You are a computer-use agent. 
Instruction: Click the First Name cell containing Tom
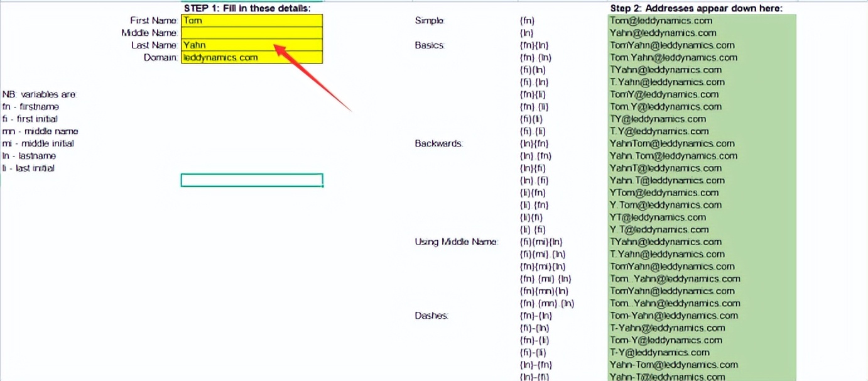tap(252, 21)
